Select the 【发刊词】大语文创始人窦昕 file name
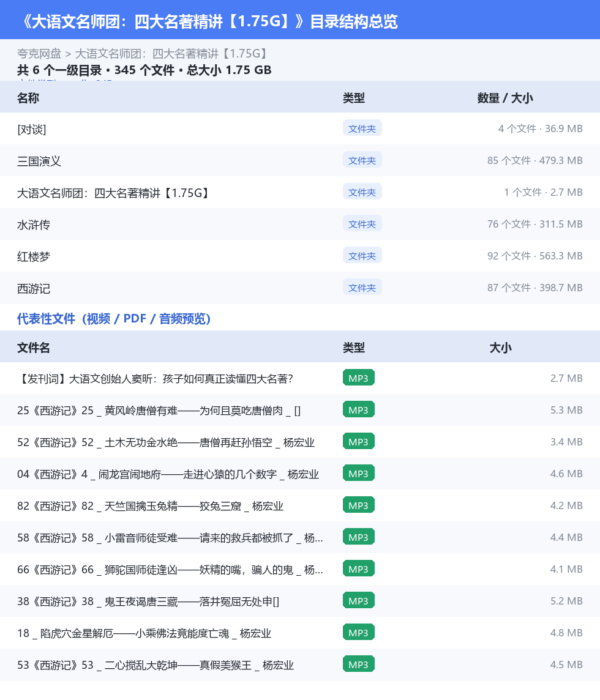 [155, 379]
